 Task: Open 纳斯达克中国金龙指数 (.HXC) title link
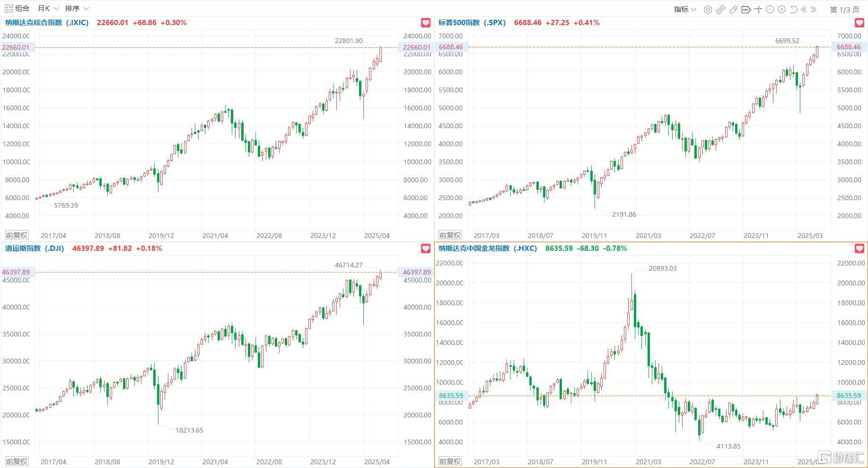point(487,248)
